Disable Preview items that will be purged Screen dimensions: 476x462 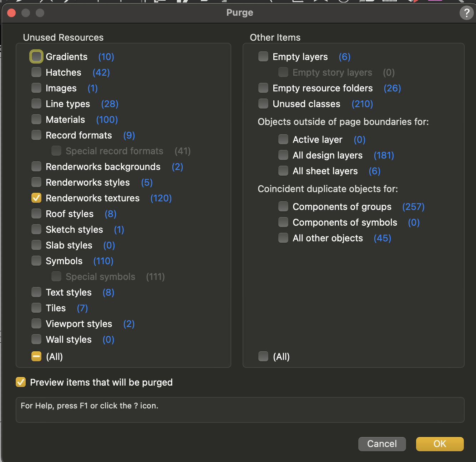(x=21, y=382)
